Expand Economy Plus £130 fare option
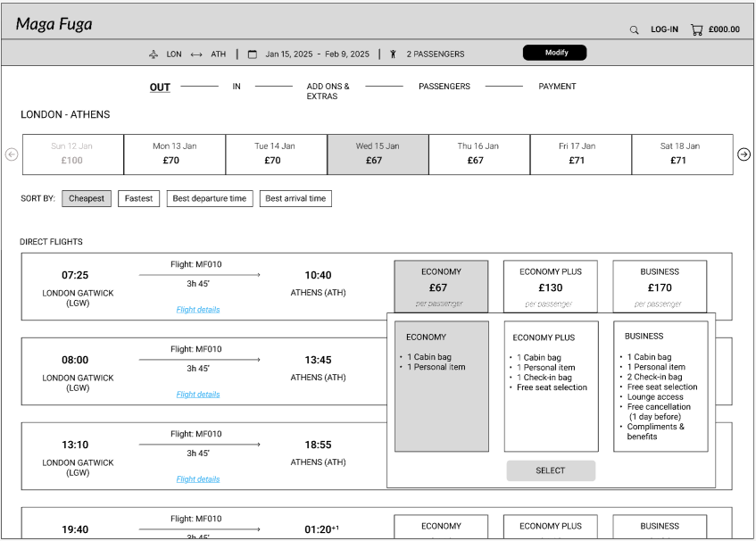 coord(551,286)
